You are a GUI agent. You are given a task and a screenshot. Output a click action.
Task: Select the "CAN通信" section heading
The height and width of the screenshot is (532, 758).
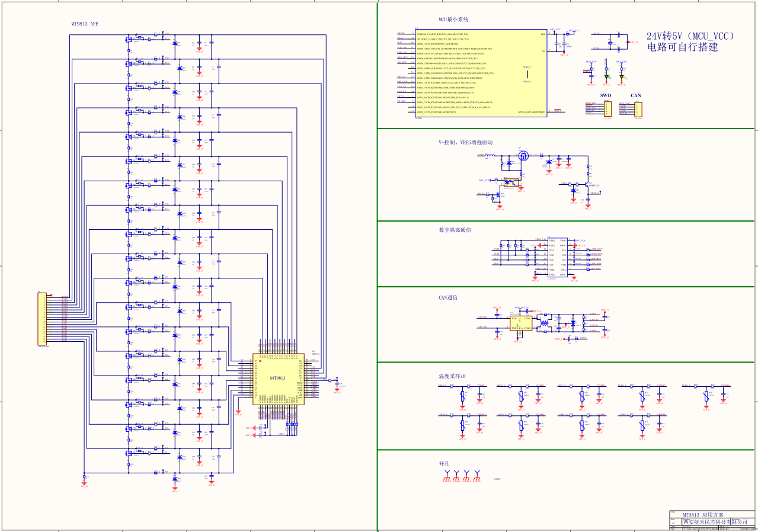click(447, 298)
